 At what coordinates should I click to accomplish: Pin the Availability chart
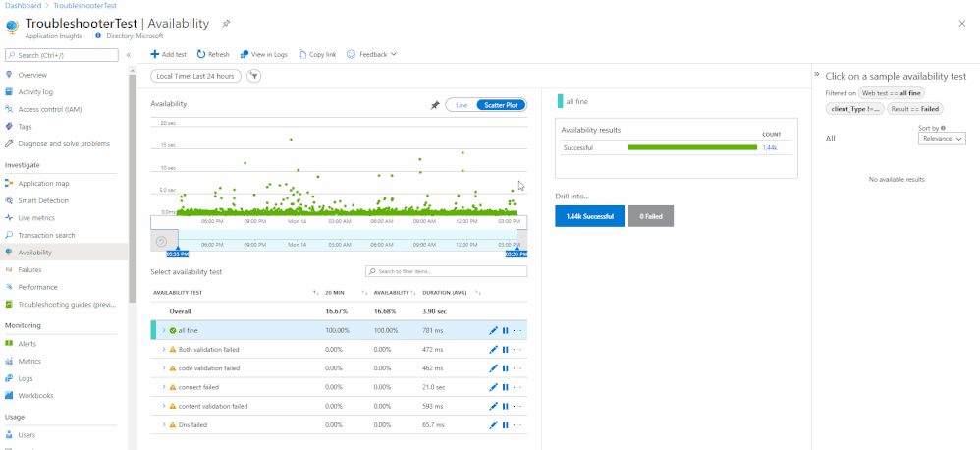[435, 106]
